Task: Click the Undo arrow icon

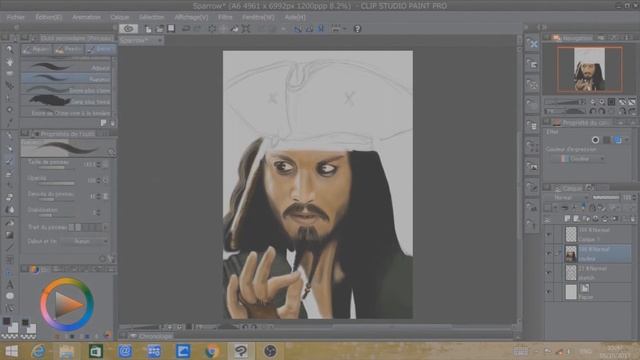Action: click(x=186, y=29)
